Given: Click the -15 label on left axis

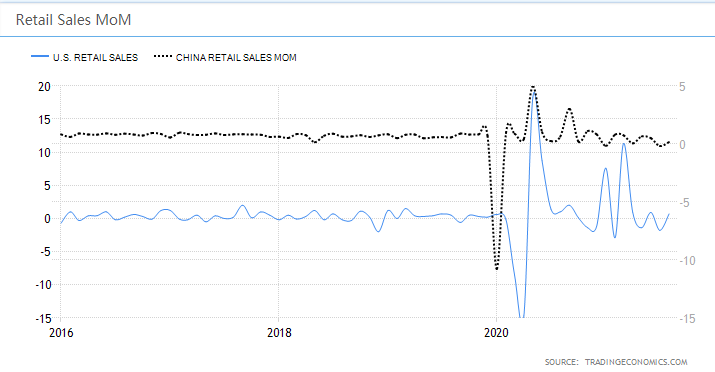Looking at the screenshot, I should pos(41,319).
